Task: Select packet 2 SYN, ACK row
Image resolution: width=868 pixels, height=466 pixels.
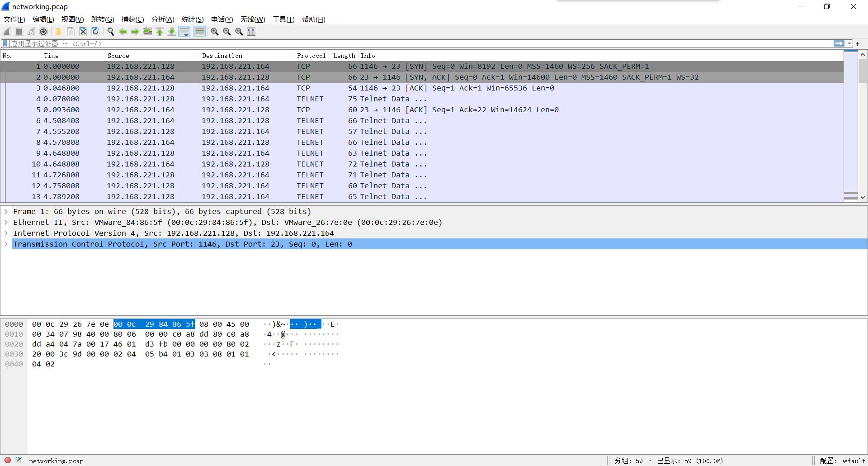Action: click(422, 77)
